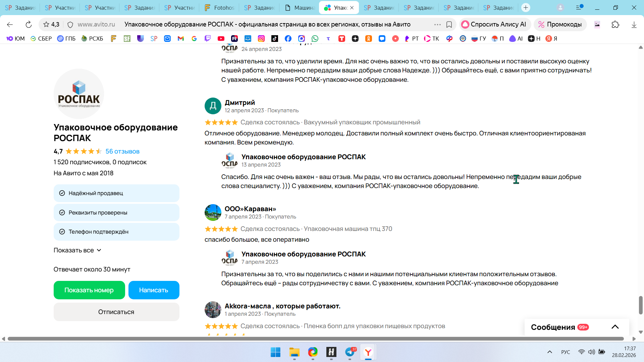
Task: Open the WhatsApp bookmark icon
Action: coord(315,39)
